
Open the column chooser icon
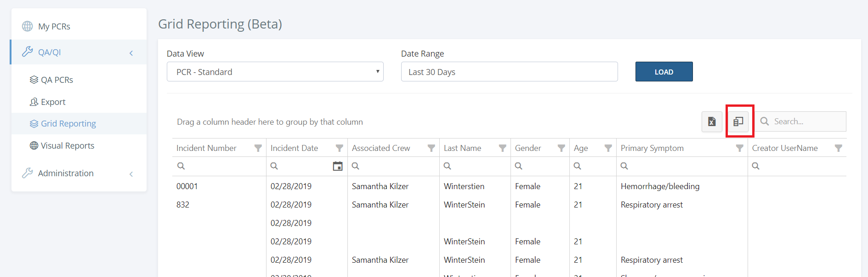pos(738,121)
